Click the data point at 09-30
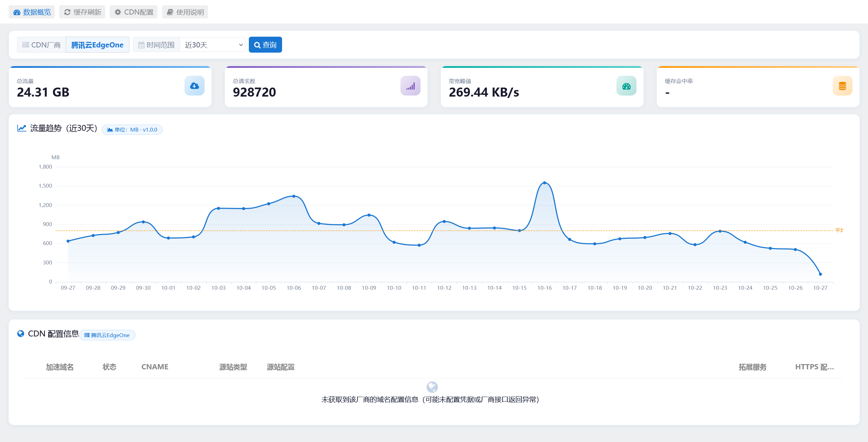The width and height of the screenshot is (868, 442). [143, 222]
